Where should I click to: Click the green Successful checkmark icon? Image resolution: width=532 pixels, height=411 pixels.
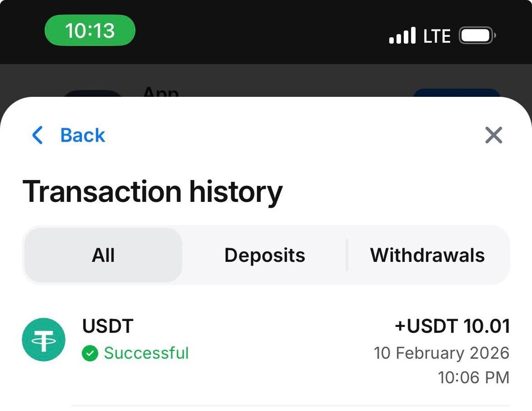(90, 353)
